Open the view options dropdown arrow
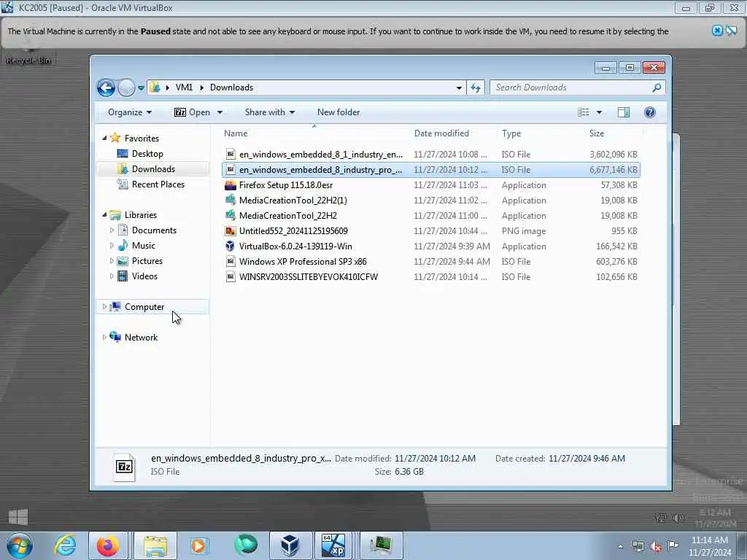This screenshot has height=560, width=747. [x=600, y=112]
